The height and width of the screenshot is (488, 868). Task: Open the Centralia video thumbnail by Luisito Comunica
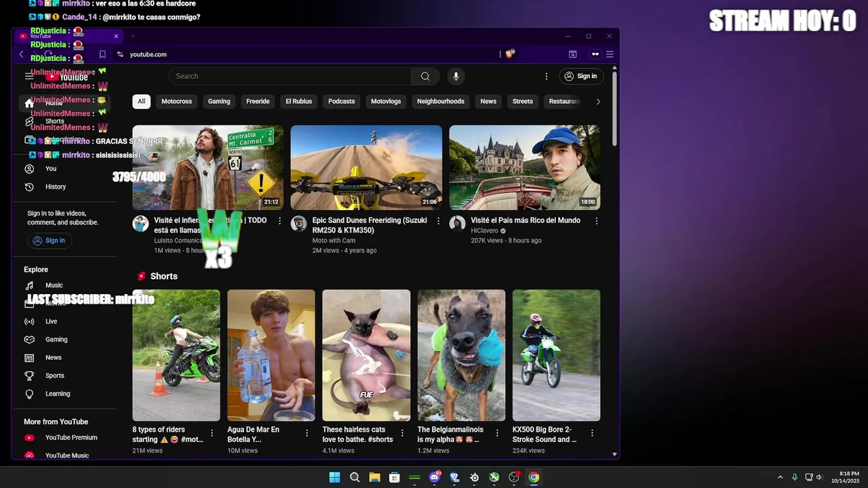coord(208,167)
